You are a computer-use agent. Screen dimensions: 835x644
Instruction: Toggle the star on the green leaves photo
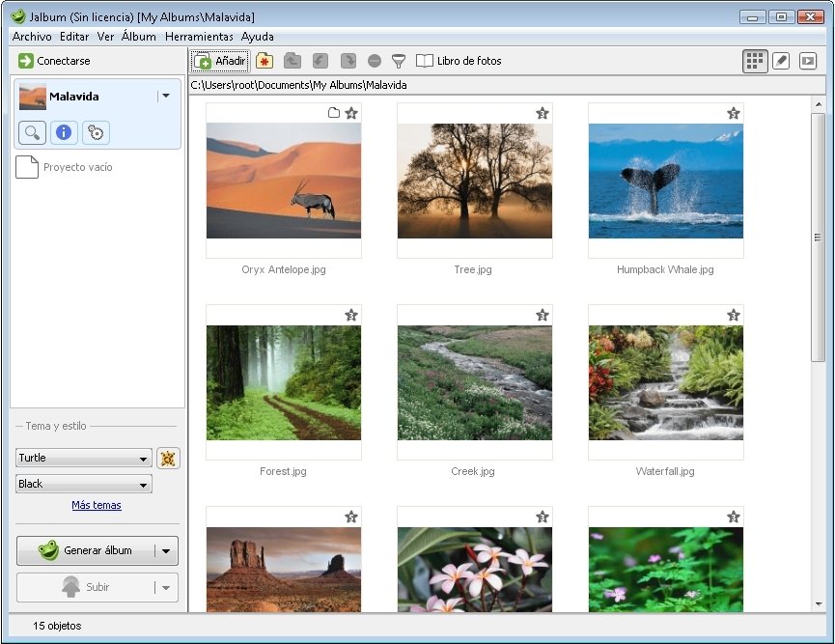tap(734, 517)
